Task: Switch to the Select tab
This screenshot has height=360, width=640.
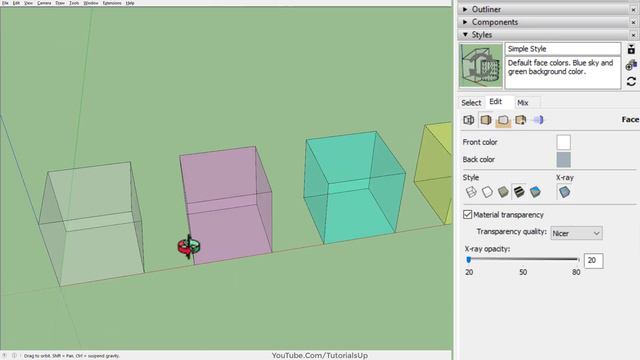Action: tap(471, 103)
